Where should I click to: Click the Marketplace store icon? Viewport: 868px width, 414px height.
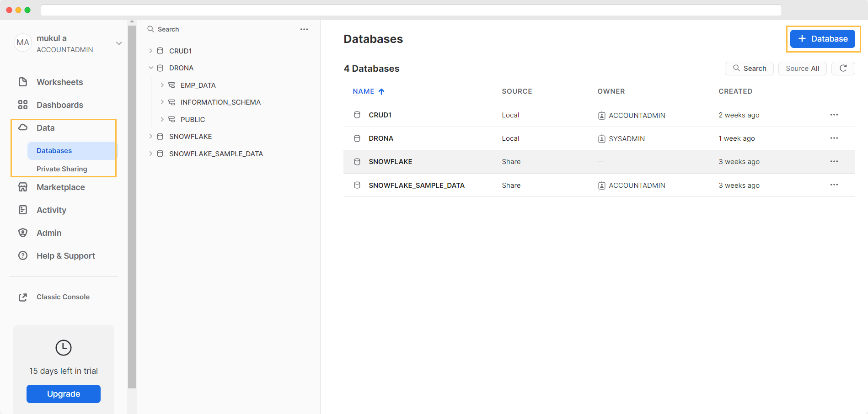[23, 187]
